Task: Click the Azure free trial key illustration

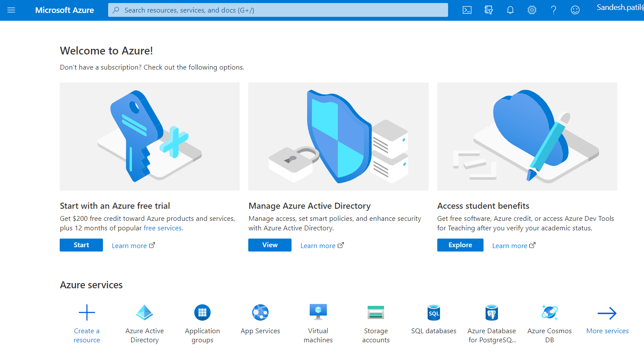Action: click(x=150, y=137)
